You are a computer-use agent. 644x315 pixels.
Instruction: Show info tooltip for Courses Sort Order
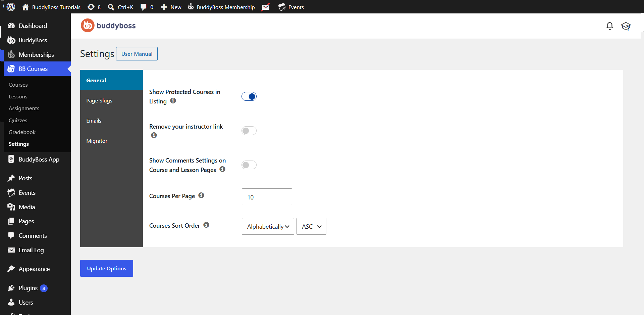click(206, 225)
